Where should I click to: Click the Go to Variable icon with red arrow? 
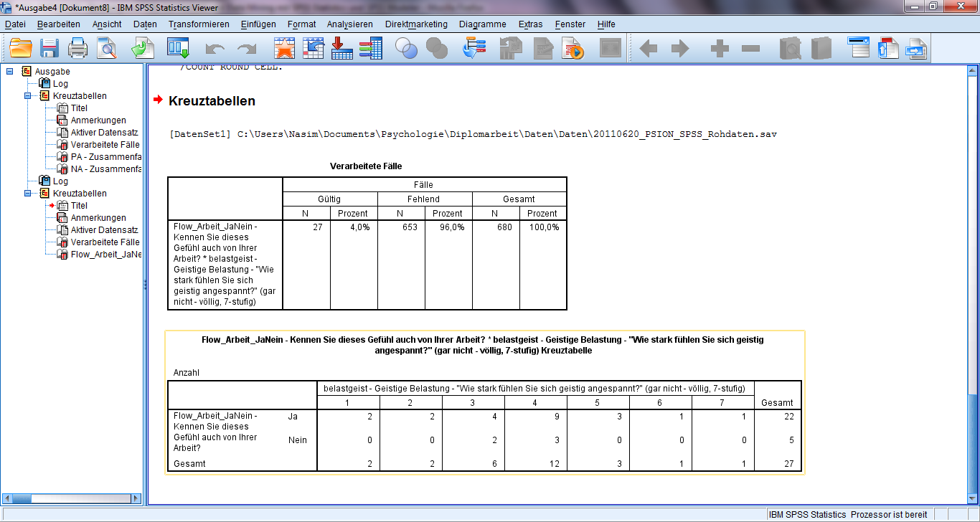[x=341, y=48]
